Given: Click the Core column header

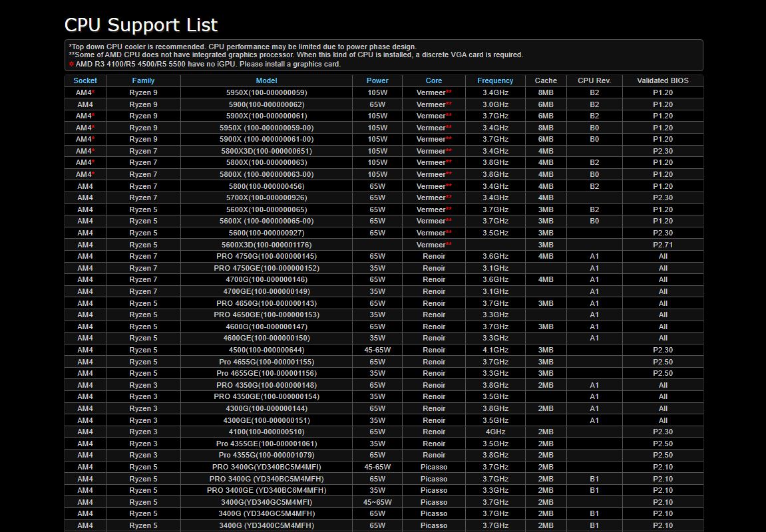Looking at the screenshot, I should (x=434, y=80).
